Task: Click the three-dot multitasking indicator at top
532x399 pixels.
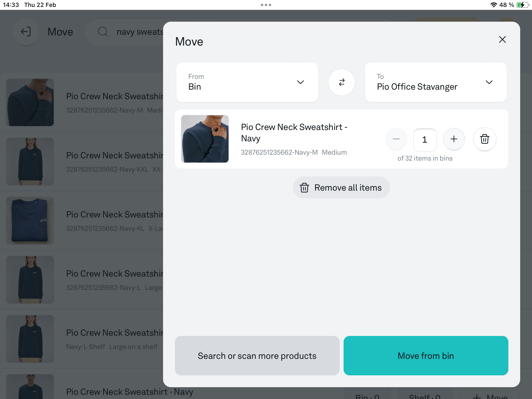Action: tap(266, 5)
